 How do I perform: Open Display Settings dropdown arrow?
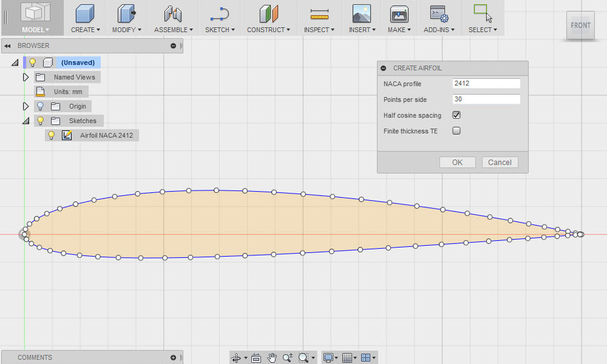336,358
